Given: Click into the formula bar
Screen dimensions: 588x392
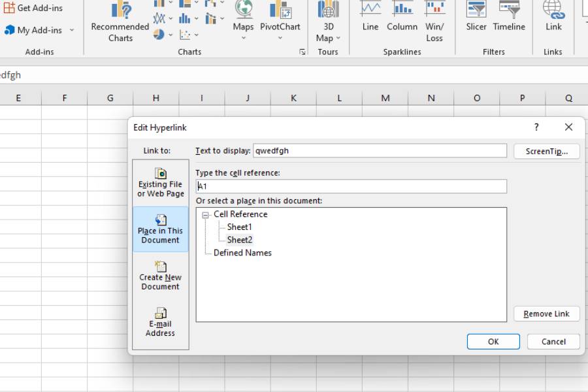Looking at the screenshot, I should click(294, 75).
